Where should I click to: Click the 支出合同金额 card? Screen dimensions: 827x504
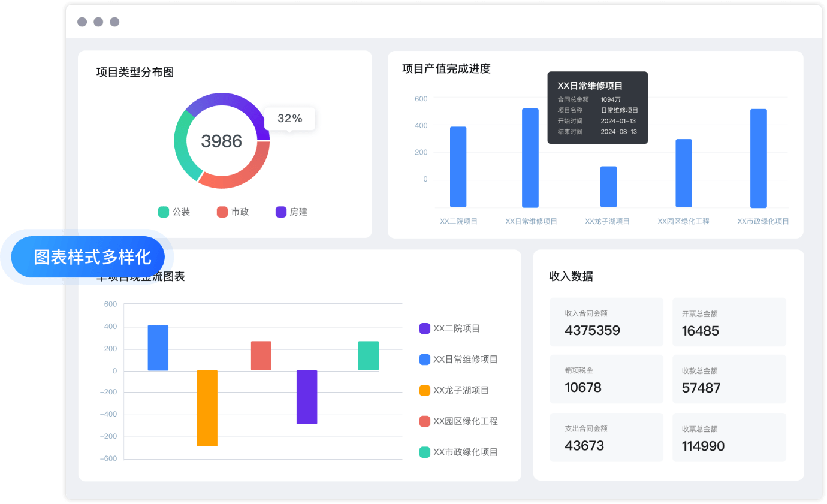606,437
